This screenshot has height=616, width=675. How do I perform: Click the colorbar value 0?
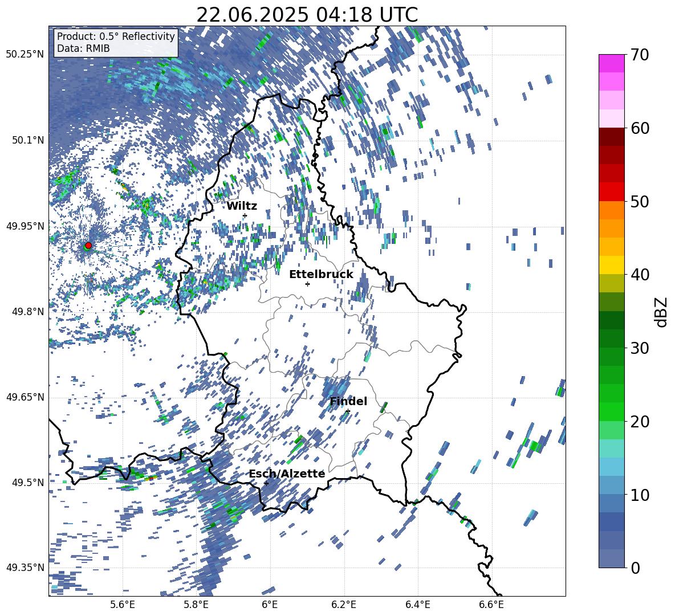coord(635,568)
